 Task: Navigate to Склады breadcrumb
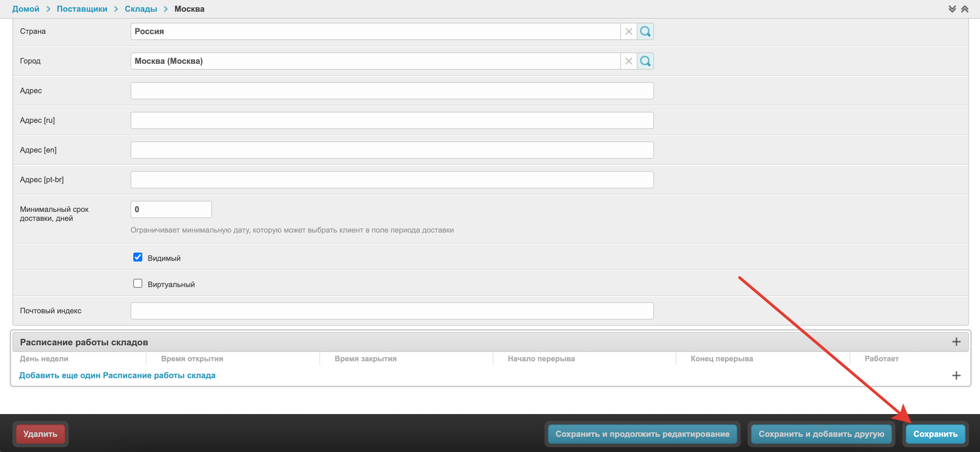point(141,9)
